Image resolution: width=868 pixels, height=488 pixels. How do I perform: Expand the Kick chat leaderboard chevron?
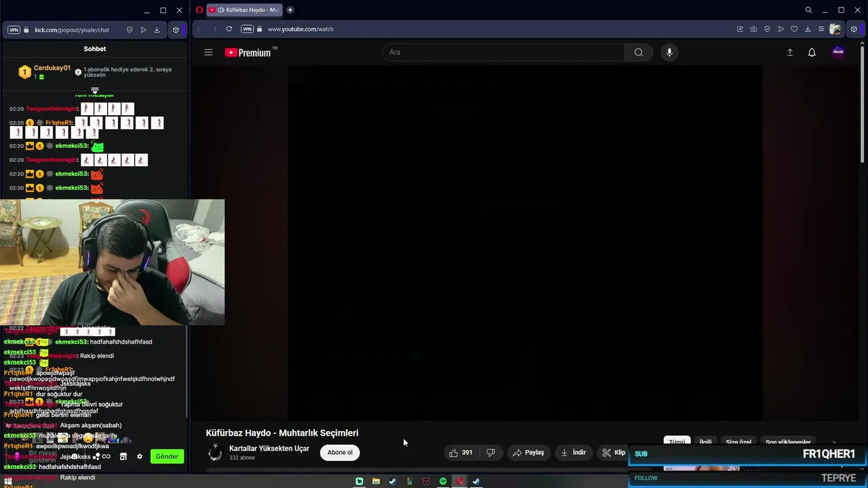point(95,90)
